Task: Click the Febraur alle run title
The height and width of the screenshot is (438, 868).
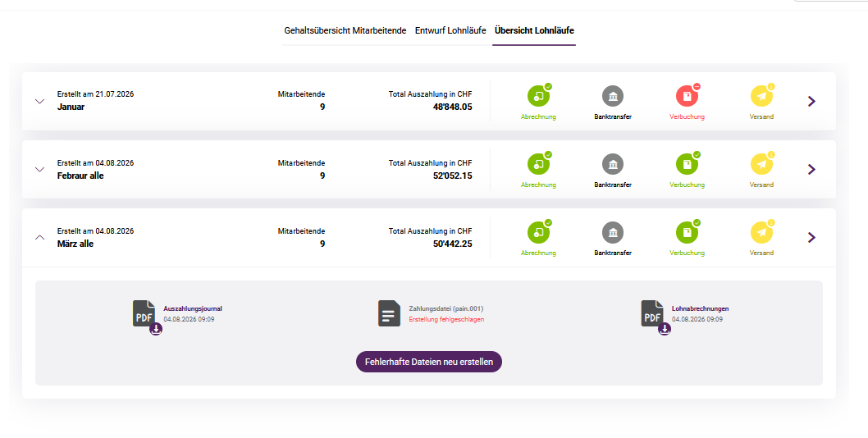Action: coord(80,176)
